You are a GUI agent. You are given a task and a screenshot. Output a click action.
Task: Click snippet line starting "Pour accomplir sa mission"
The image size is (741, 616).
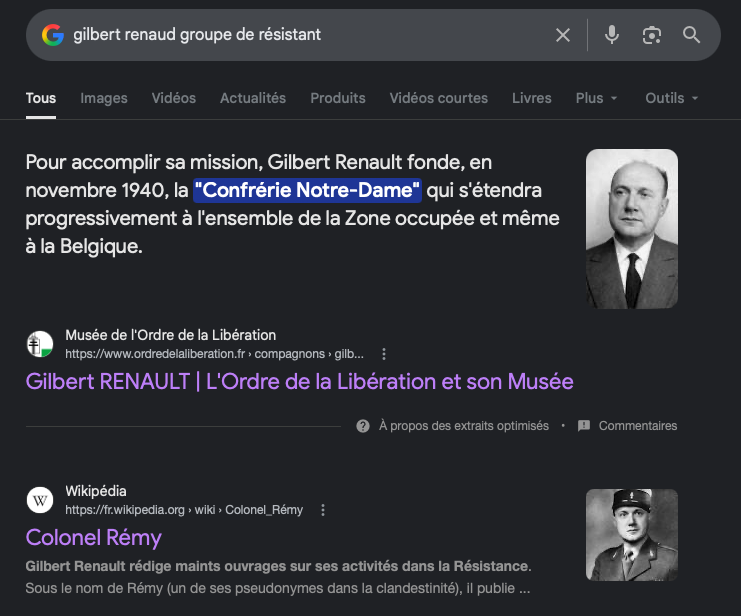[259, 162]
